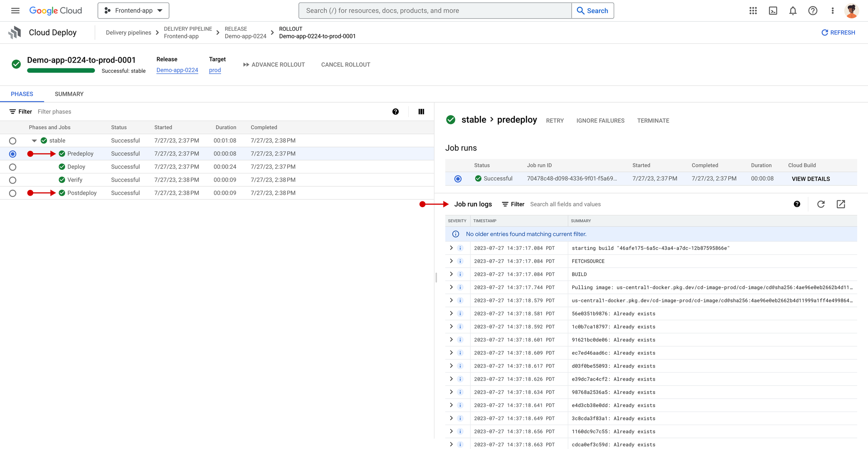Collapse the stable phase tree arrow
The image size is (868, 449).
[x=34, y=141]
